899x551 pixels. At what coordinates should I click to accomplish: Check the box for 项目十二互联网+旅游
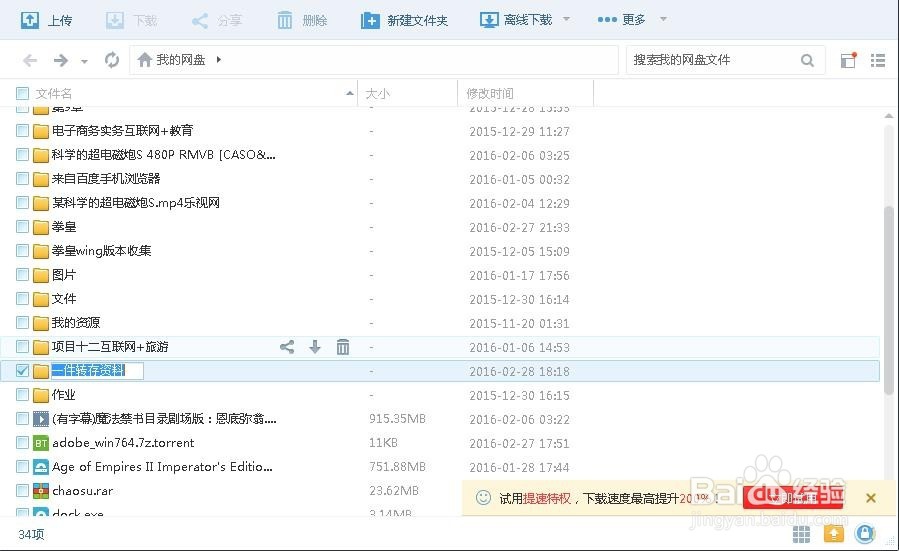coord(22,346)
